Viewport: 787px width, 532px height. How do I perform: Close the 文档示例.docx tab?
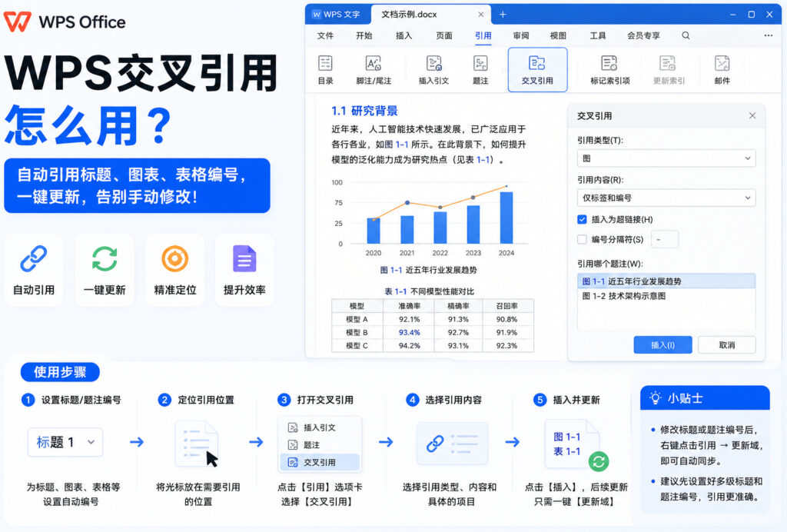point(481,15)
